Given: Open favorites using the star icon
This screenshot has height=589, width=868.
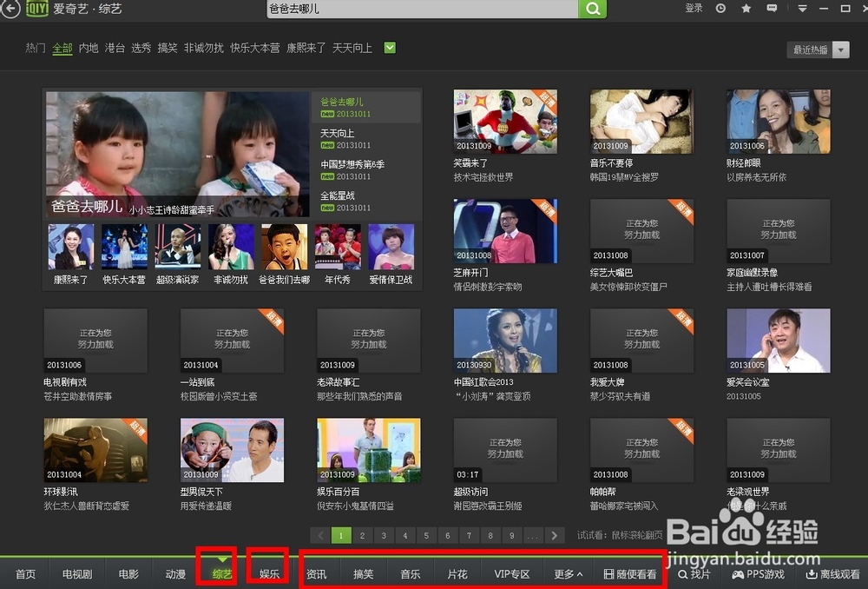Looking at the screenshot, I should coord(745,9).
